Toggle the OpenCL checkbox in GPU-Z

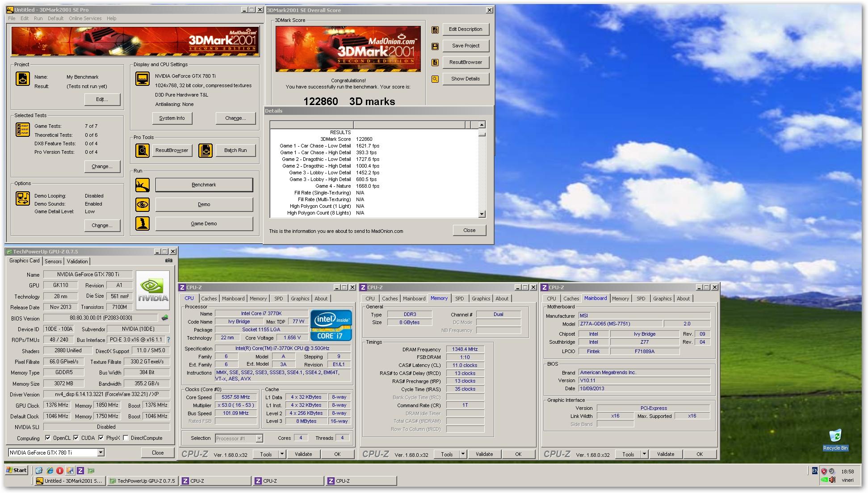(x=48, y=438)
